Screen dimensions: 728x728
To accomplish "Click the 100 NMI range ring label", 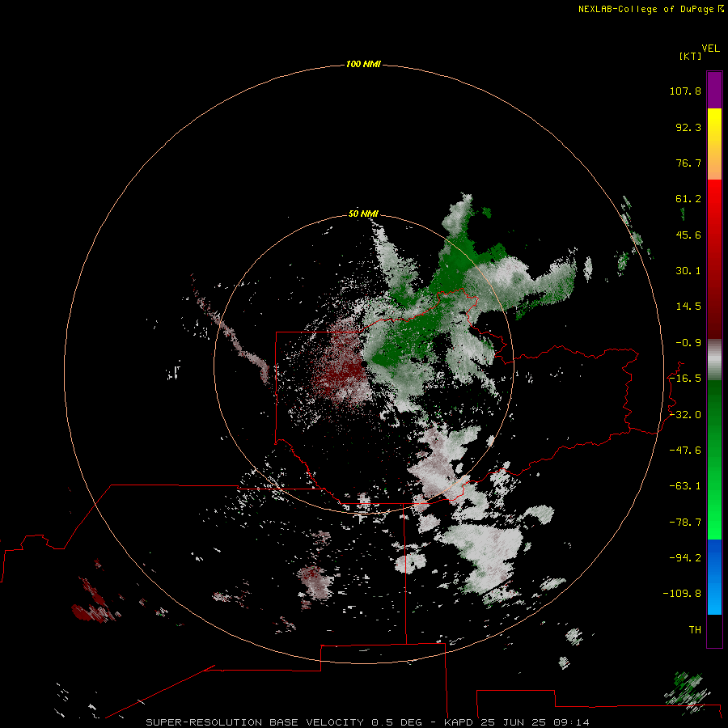I will tap(363, 64).
